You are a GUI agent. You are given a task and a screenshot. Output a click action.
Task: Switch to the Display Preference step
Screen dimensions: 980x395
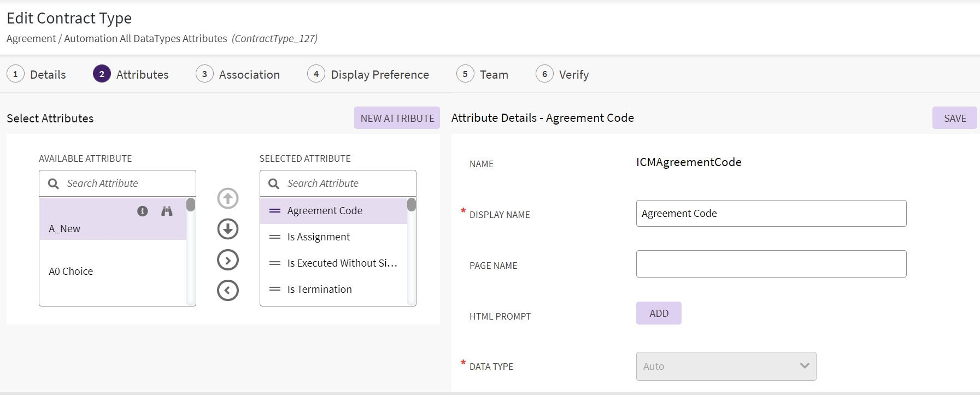pyautogui.click(x=368, y=74)
